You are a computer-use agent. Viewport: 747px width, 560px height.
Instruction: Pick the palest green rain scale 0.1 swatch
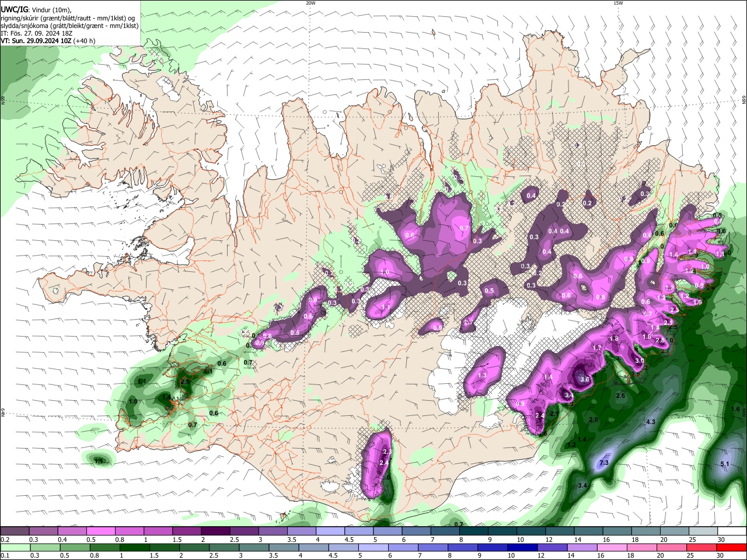point(15,548)
